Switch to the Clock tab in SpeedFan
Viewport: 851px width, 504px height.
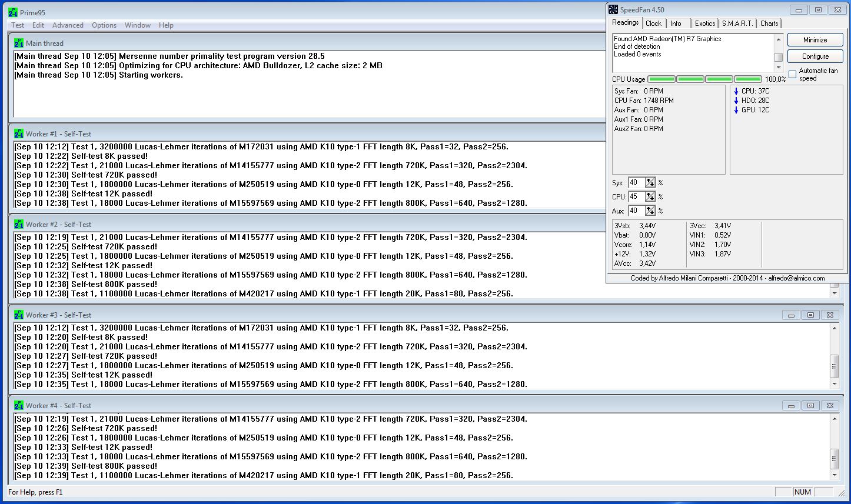[653, 24]
